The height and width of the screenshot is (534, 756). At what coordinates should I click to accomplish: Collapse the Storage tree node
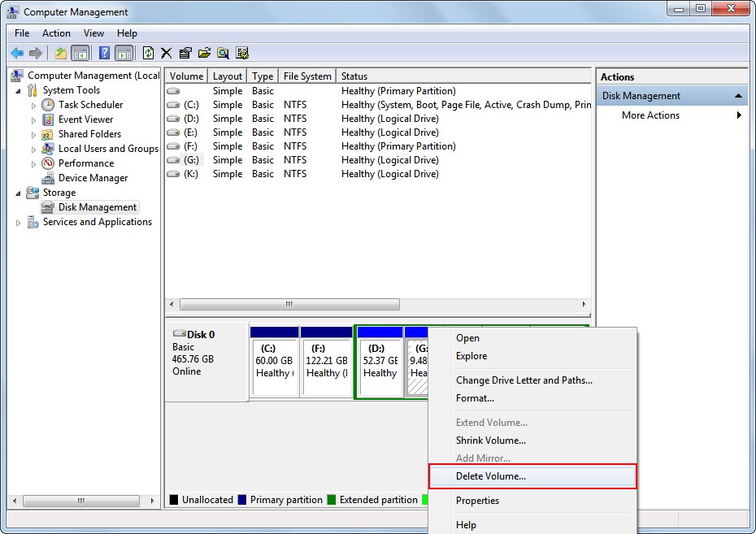(19, 193)
